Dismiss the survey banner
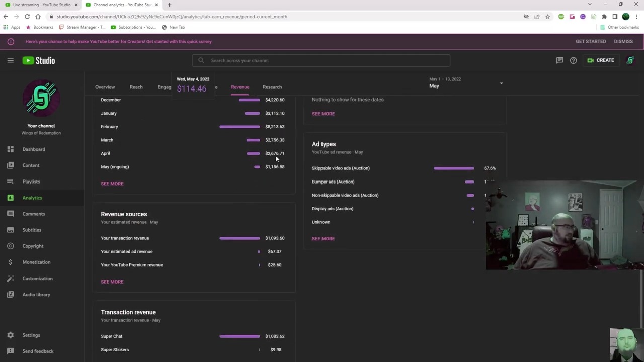Screen dimensions: 644x362 click(x=623, y=42)
